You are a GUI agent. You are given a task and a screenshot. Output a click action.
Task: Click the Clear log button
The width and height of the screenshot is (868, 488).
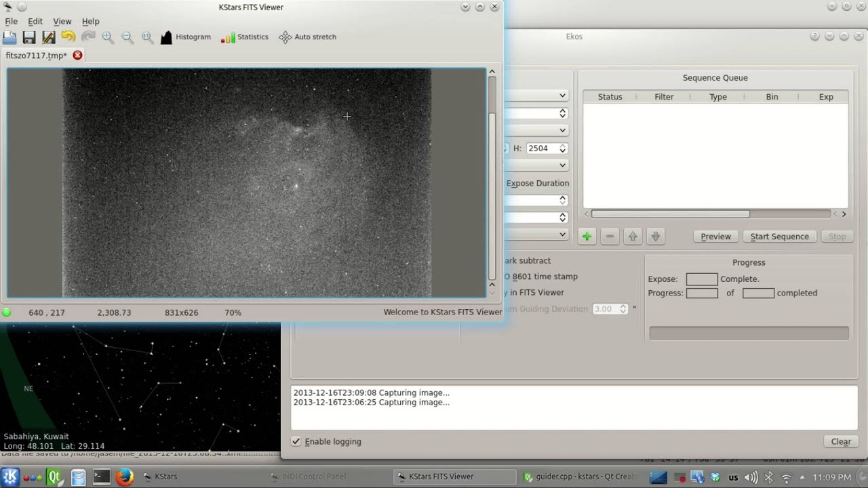pyautogui.click(x=841, y=441)
